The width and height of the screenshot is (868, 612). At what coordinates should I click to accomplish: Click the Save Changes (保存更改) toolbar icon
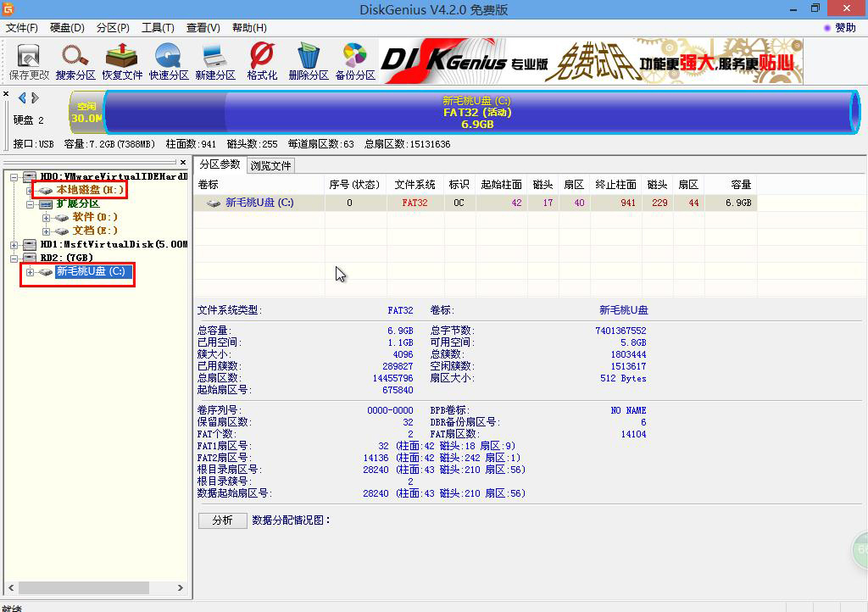coord(29,61)
